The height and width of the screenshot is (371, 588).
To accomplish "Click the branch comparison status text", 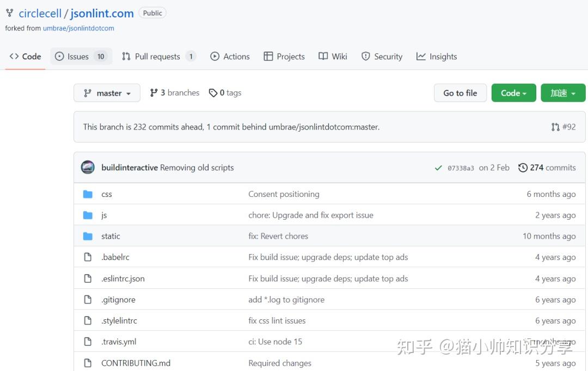I will click(x=231, y=127).
